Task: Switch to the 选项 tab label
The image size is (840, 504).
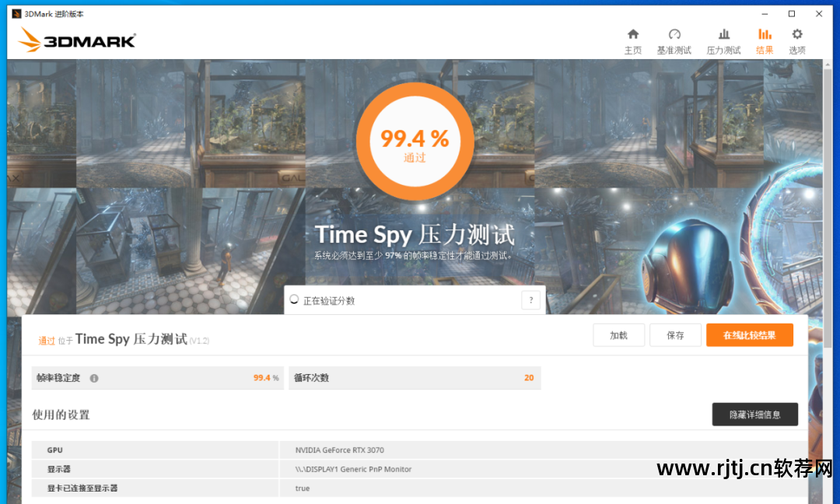Action: pos(797,51)
